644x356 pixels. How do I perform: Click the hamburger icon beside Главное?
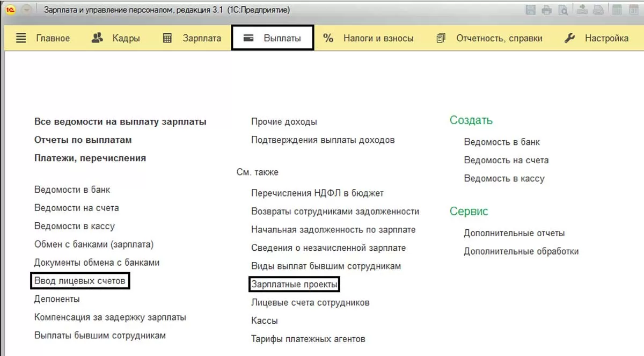[x=21, y=38]
